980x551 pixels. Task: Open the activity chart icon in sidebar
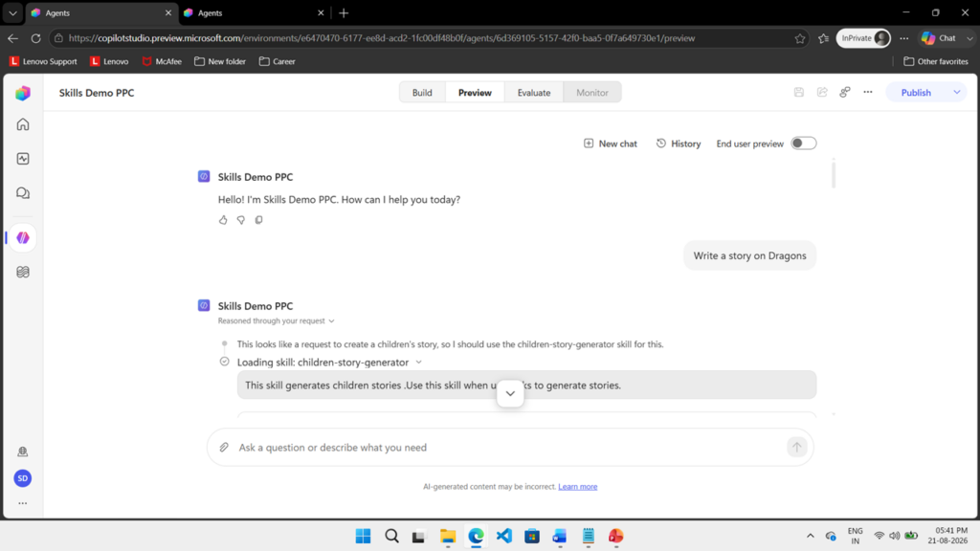(x=23, y=159)
